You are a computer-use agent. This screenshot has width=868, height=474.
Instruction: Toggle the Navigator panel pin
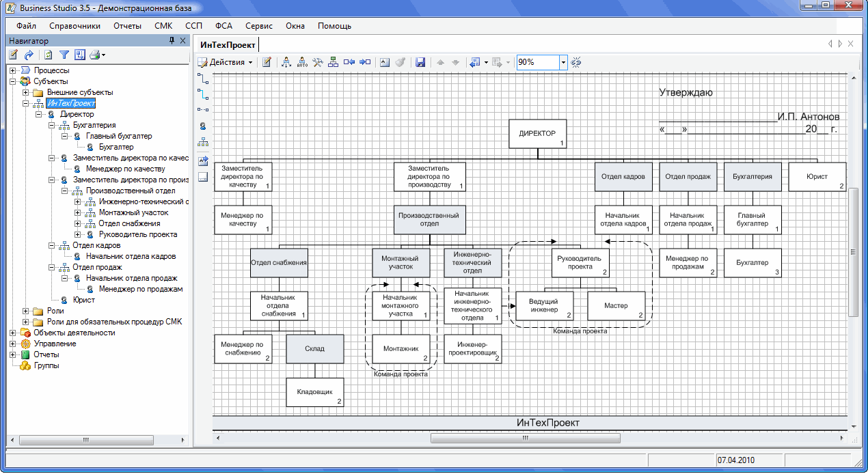[172, 41]
